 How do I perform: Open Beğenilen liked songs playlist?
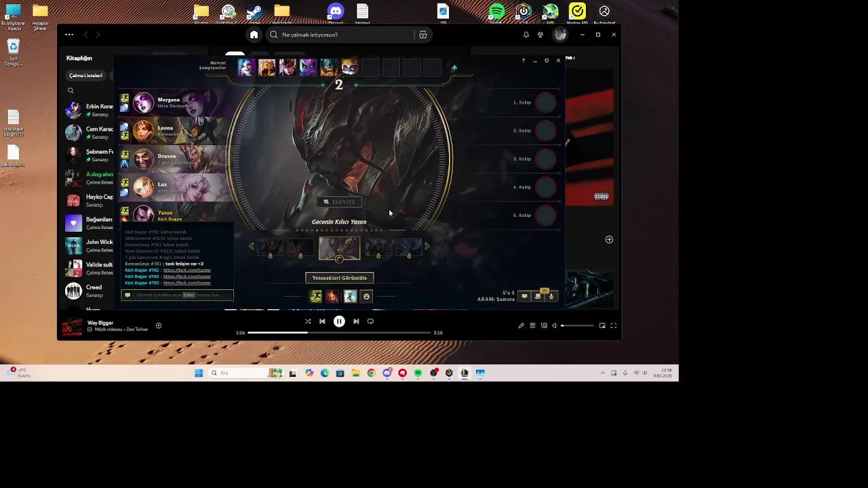(x=90, y=223)
